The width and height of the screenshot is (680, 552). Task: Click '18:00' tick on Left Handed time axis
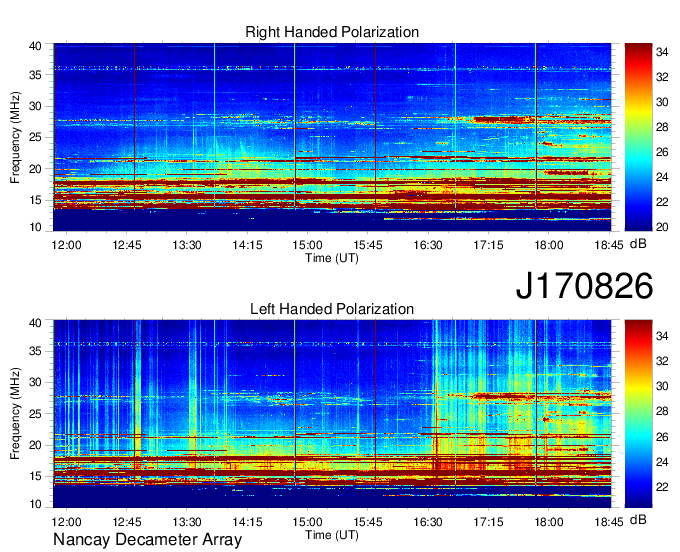pyautogui.click(x=549, y=522)
